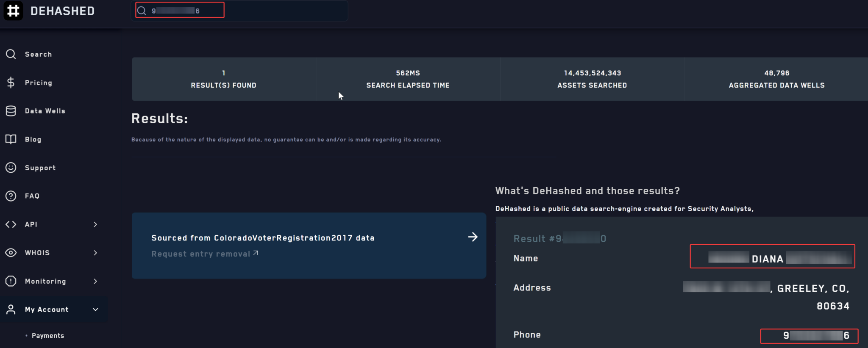Click the Monitoring alert circle icon
Image resolution: width=868 pixels, height=348 pixels.
(x=11, y=281)
